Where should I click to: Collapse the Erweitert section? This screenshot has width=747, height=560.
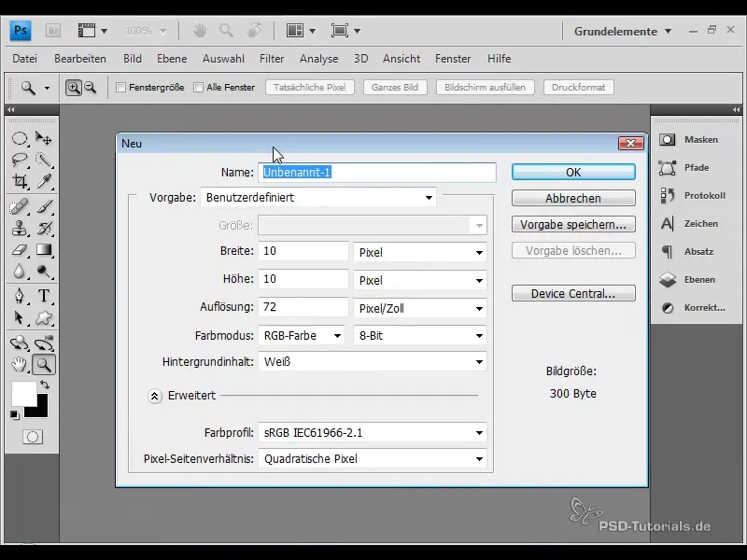tap(154, 396)
